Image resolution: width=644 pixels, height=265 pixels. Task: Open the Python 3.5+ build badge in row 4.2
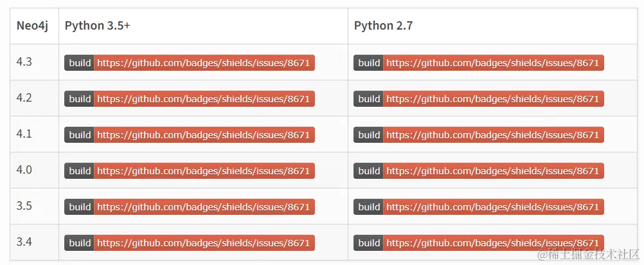point(190,99)
